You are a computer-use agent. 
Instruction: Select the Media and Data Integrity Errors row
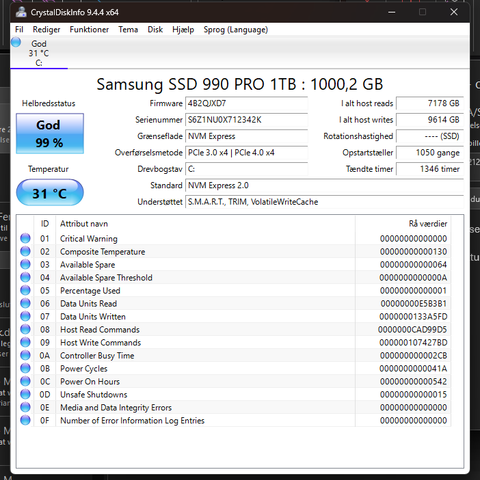tap(233, 407)
